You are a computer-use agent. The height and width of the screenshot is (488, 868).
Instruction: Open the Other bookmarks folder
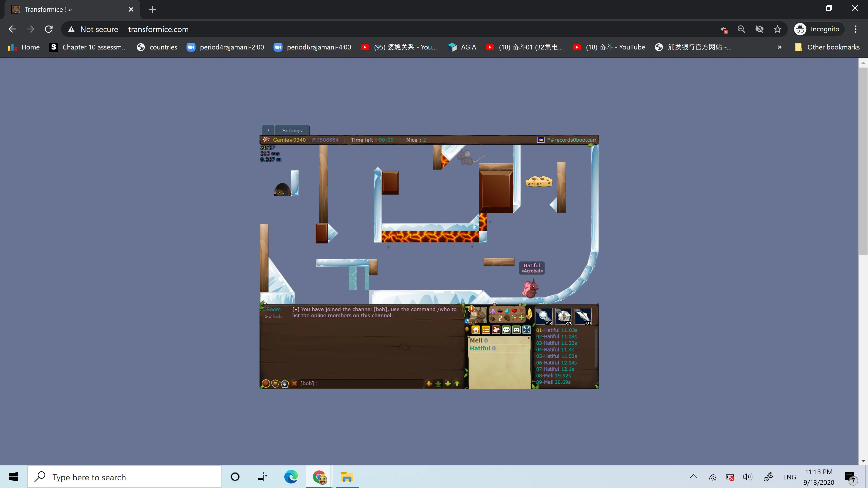pos(827,47)
